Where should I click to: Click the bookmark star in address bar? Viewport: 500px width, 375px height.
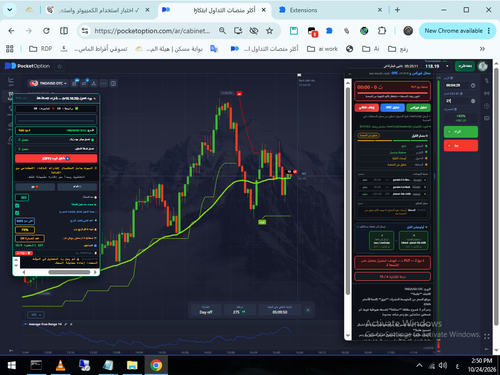coord(269,31)
